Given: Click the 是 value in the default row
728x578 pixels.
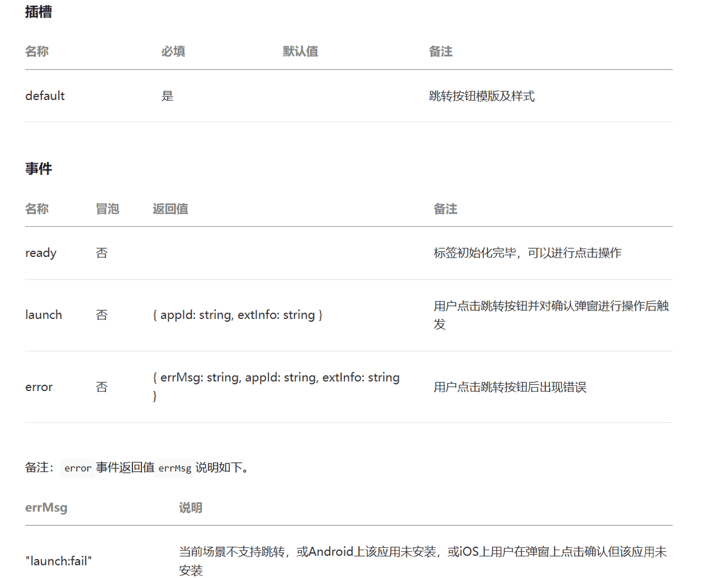Looking at the screenshot, I should tap(168, 95).
